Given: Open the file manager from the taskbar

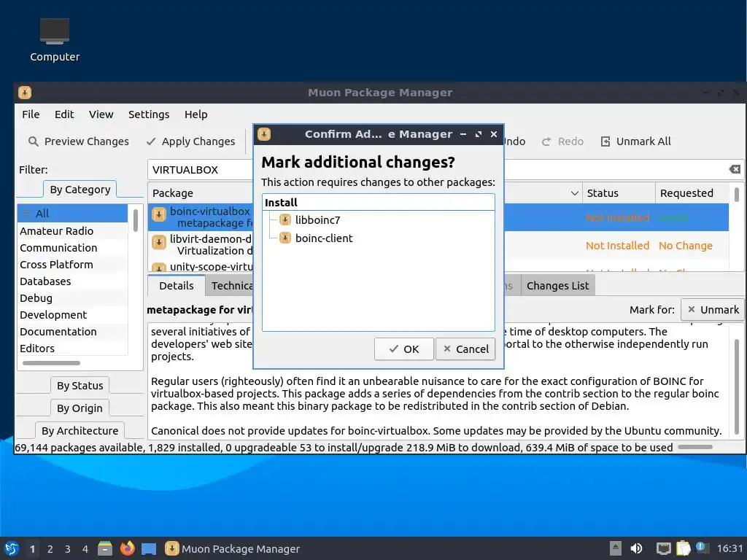Looking at the screenshot, I should (x=105, y=548).
